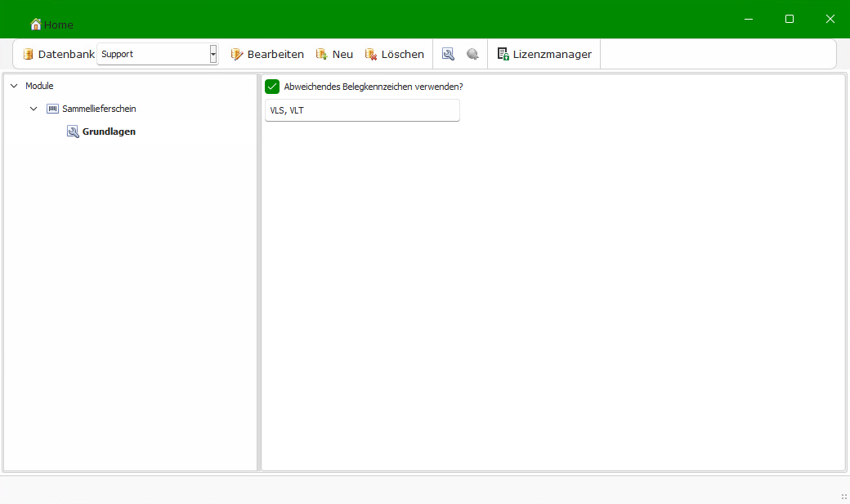Click the Home house icon

[36, 25]
